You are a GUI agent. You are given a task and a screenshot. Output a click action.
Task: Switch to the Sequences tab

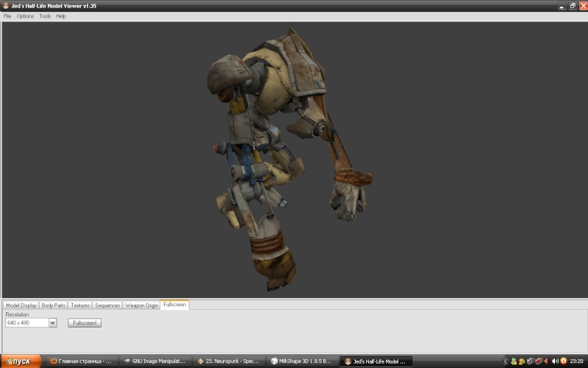(107, 305)
